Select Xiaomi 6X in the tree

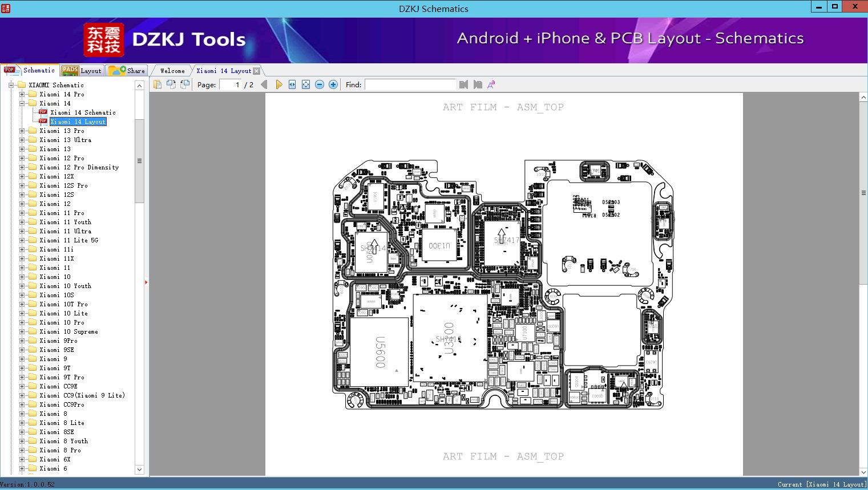[x=55, y=459]
